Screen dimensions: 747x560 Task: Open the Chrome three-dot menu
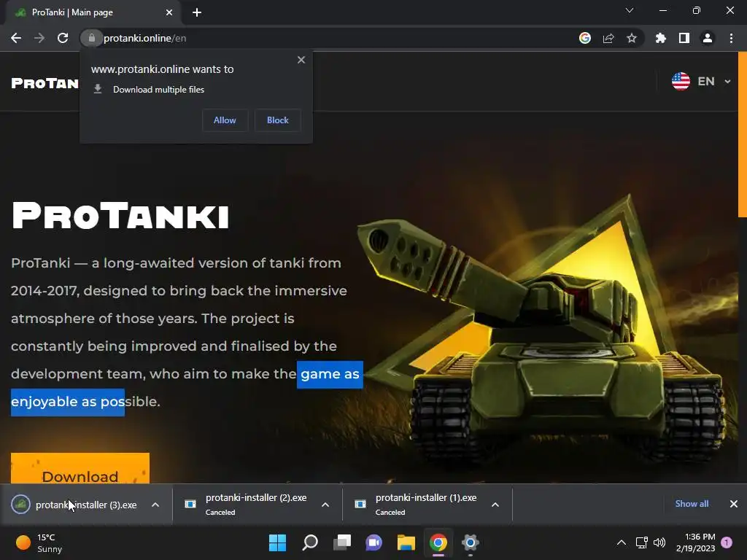[x=731, y=38]
